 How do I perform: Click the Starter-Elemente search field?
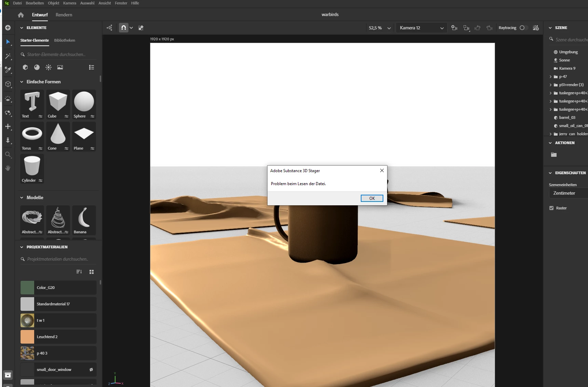pyautogui.click(x=58, y=54)
